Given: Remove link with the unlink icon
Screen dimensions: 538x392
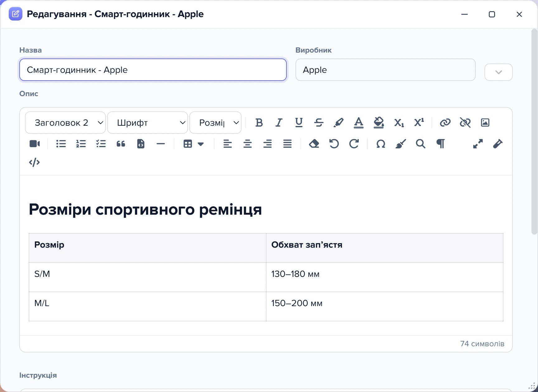Looking at the screenshot, I should tap(465, 123).
